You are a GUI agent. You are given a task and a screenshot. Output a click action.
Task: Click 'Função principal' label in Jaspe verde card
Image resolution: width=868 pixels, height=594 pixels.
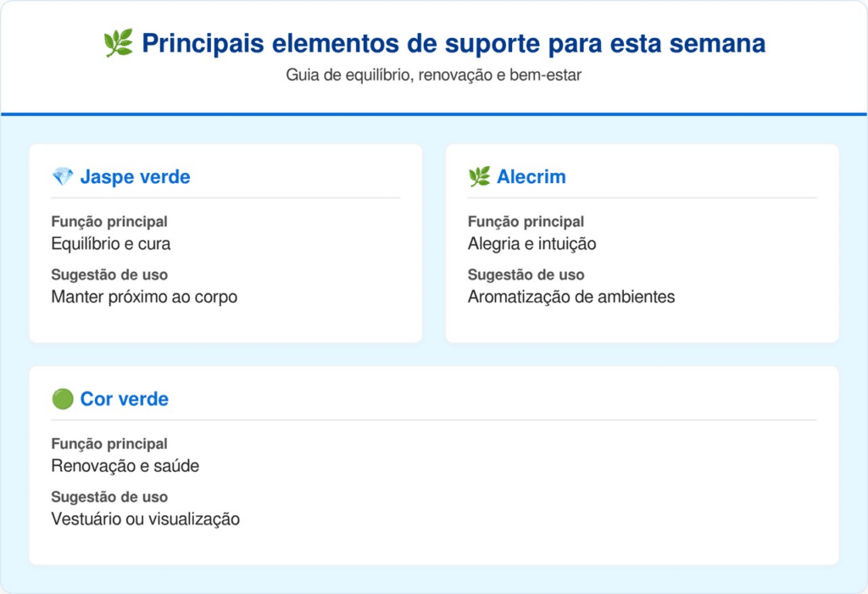click(x=109, y=222)
